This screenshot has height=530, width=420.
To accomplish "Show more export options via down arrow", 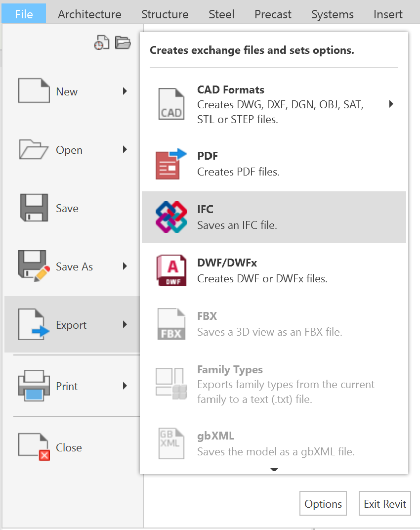I will click(x=274, y=470).
